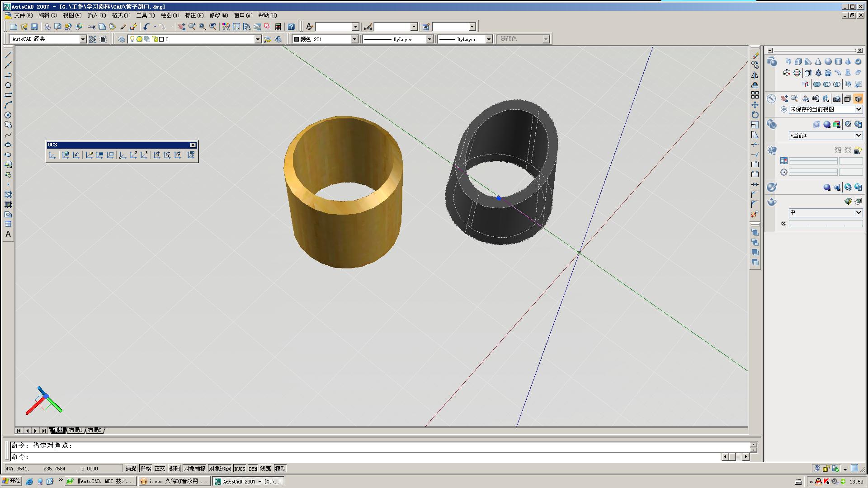Click the Save icon in the standard toolbar

[34, 27]
